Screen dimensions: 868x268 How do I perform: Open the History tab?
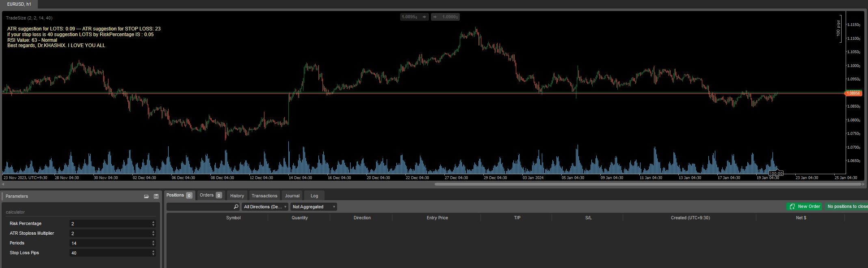[x=237, y=196]
